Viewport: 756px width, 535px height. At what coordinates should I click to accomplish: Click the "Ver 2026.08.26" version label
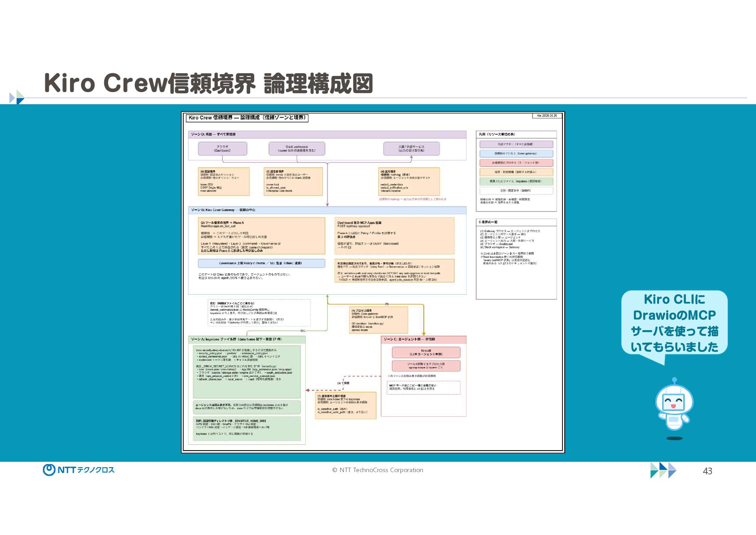pyautogui.click(x=547, y=116)
